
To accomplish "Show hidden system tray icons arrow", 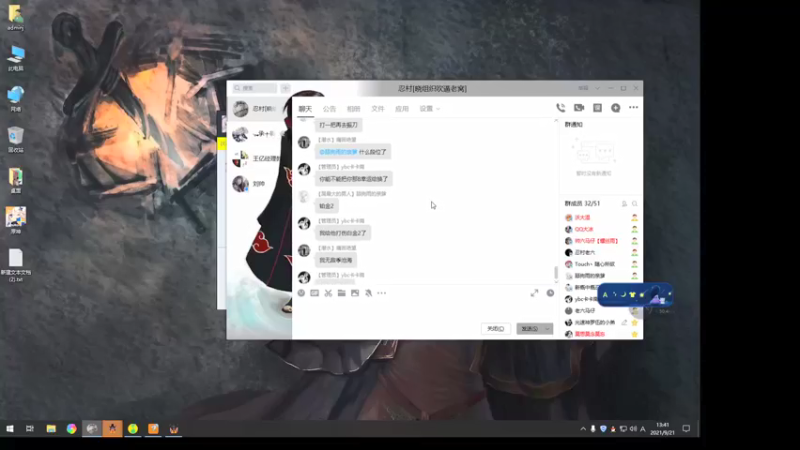I will point(583,429).
